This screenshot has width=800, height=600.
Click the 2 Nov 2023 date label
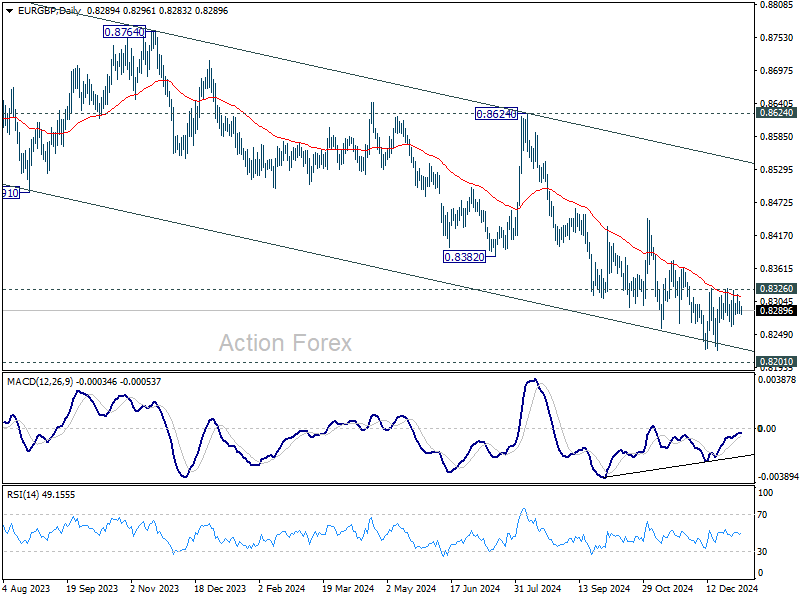[x=155, y=588]
